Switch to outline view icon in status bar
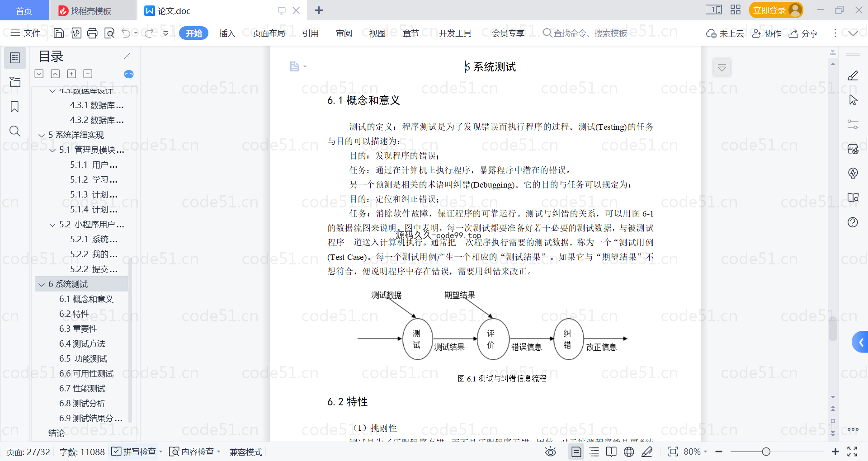The image size is (868, 461). pos(594,452)
